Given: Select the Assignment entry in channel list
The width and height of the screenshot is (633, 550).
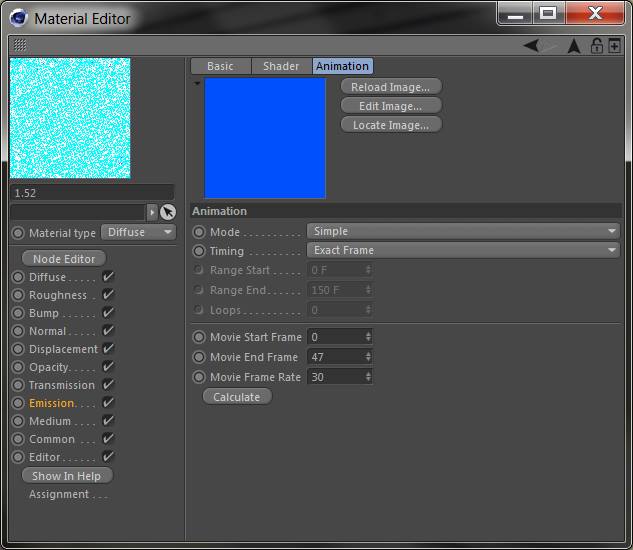Looking at the screenshot, I should pyautogui.click(x=59, y=494).
